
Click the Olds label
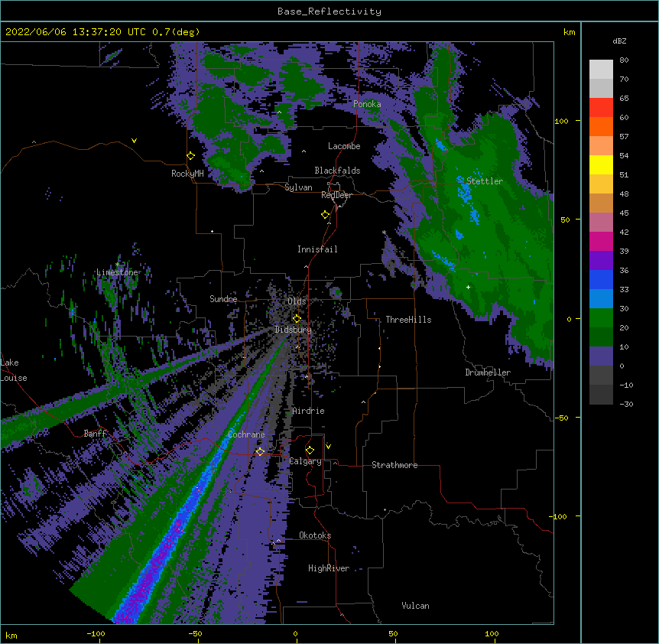tap(297, 301)
